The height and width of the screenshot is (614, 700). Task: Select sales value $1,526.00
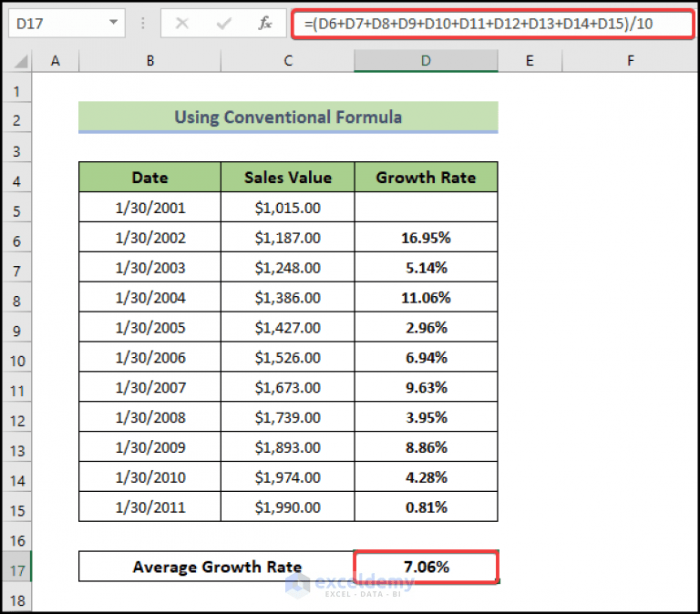(288, 357)
